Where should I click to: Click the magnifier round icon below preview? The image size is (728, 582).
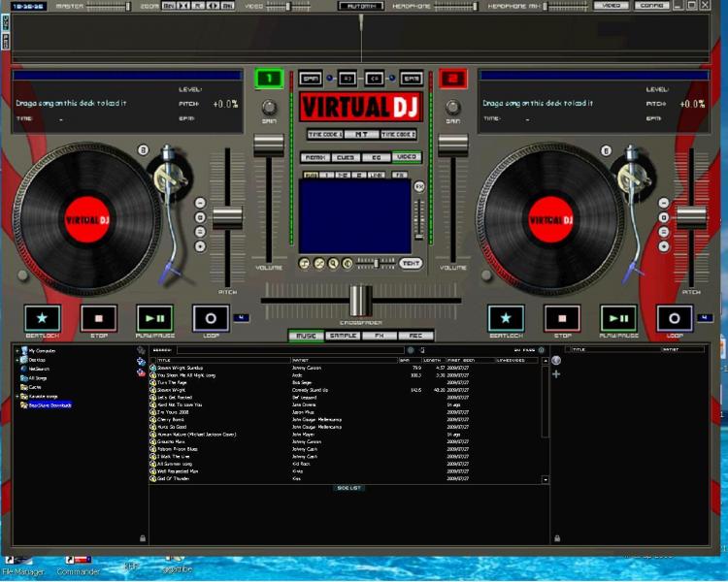pyautogui.click(x=333, y=264)
